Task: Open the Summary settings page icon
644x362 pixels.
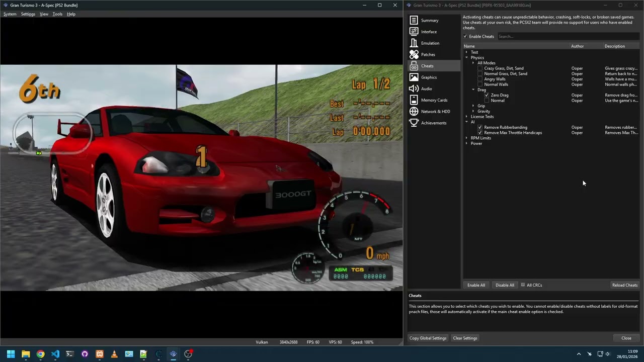Action: (x=414, y=20)
